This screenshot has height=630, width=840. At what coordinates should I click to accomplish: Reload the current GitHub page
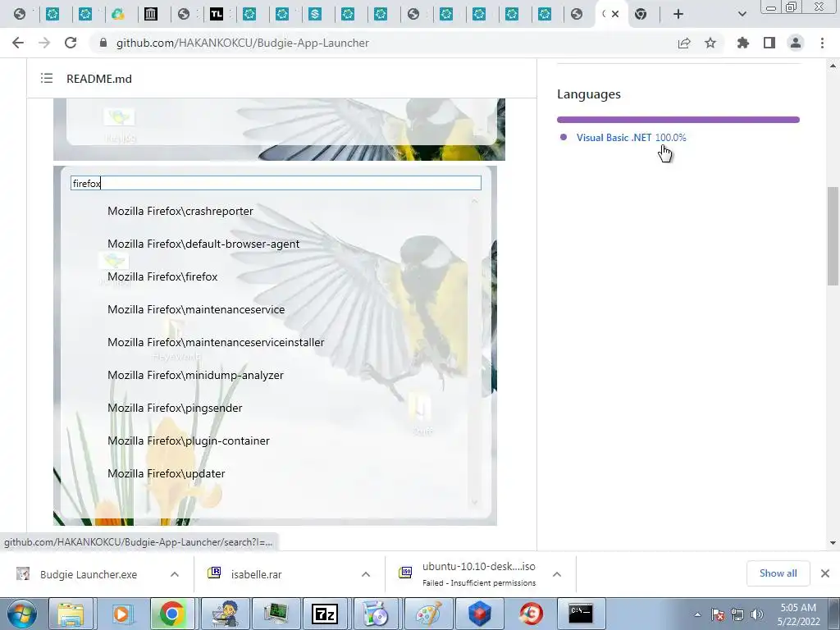click(x=71, y=43)
